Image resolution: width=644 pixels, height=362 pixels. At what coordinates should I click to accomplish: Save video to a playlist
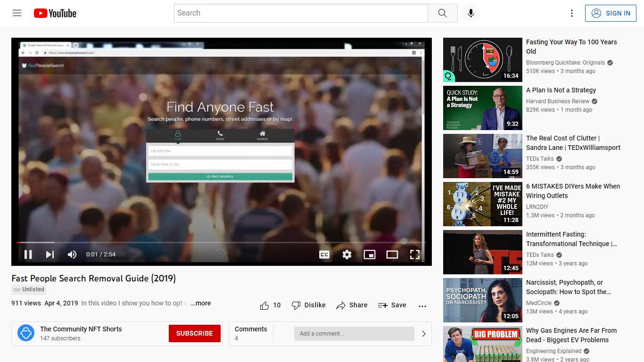[x=392, y=305]
